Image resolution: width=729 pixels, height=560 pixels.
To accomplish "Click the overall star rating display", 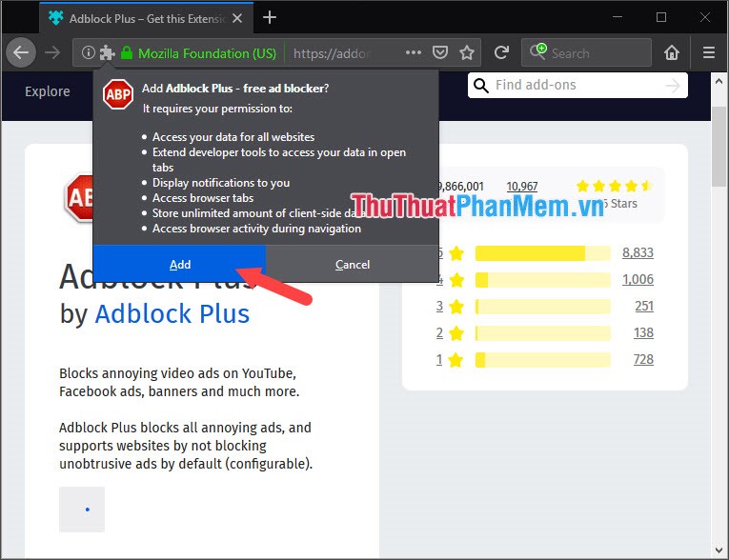I will coord(614,187).
